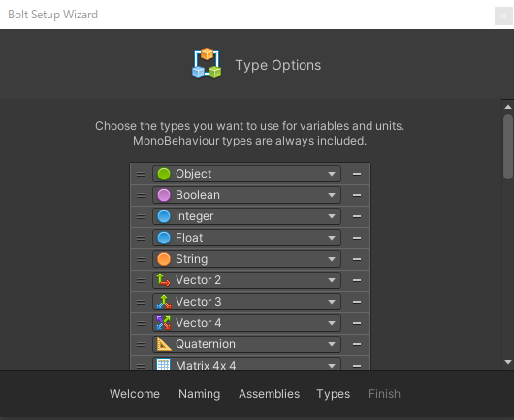Go to the Welcome step
The height and width of the screenshot is (420, 514).
pyautogui.click(x=135, y=394)
